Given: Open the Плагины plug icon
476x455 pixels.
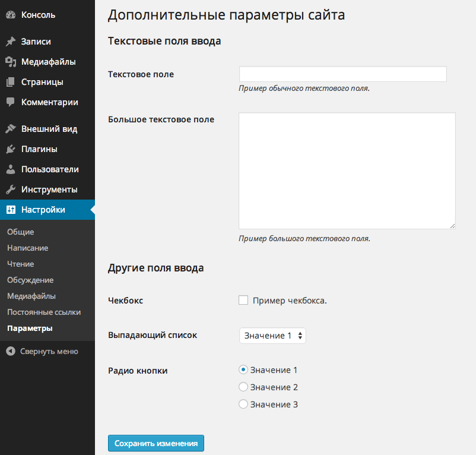Looking at the screenshot, I should coord(11,149).
